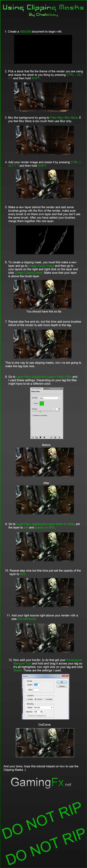Click the 'By Choloboy' author text
This screenshot has width=87, height=868.
(x=43, y=15)
